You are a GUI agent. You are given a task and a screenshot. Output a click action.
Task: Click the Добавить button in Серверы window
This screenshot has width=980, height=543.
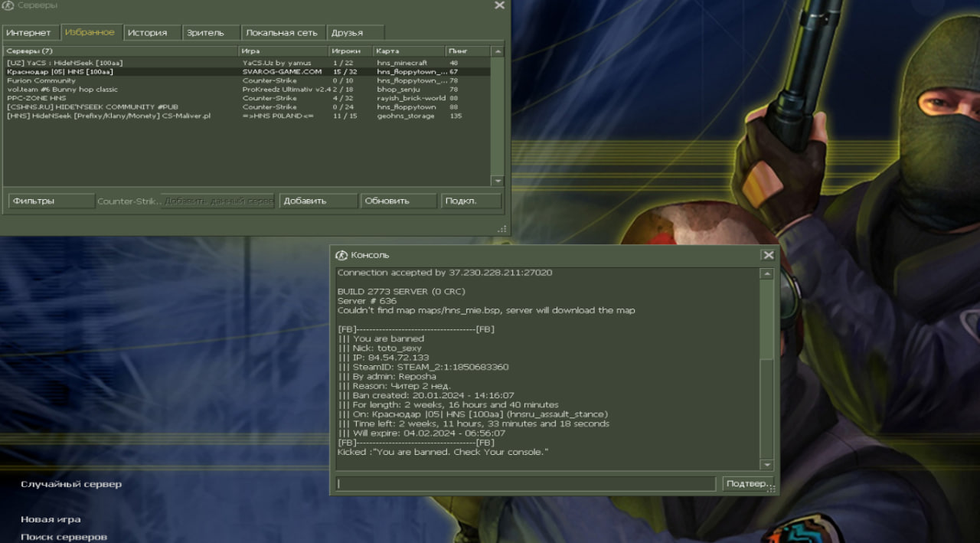318,201
